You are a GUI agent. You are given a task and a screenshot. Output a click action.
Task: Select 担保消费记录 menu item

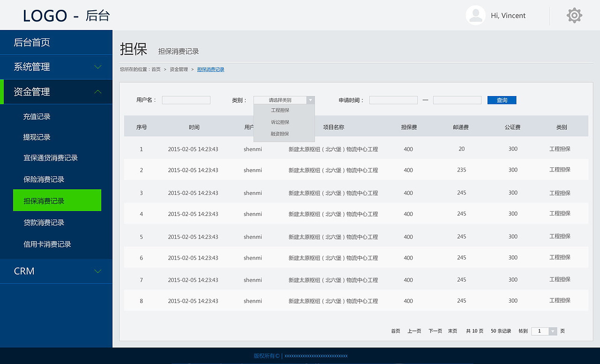[57, 201]
